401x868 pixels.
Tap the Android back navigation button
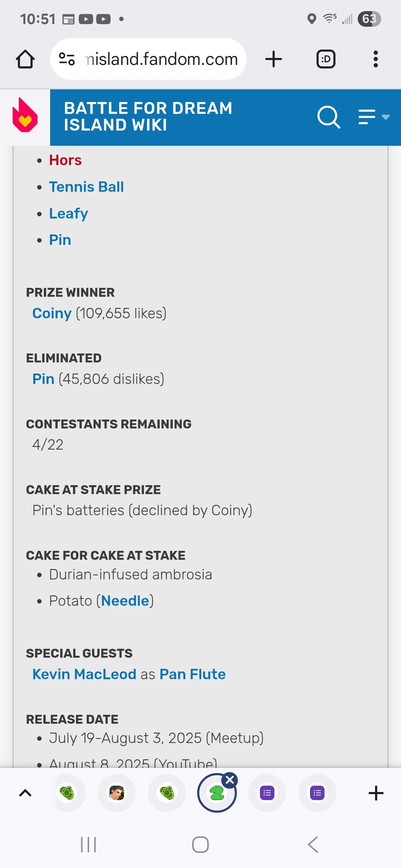(313, 845)
